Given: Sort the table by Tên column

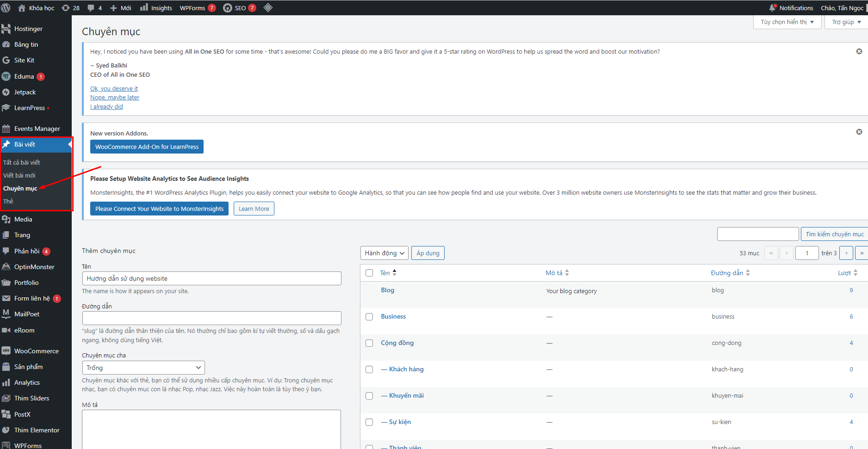Looking at the screenshot, I should [x=388, y=273].
